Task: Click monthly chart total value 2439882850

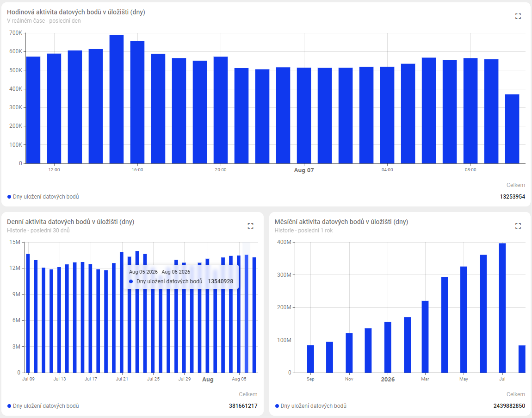Action: click(x=509, y=406)
